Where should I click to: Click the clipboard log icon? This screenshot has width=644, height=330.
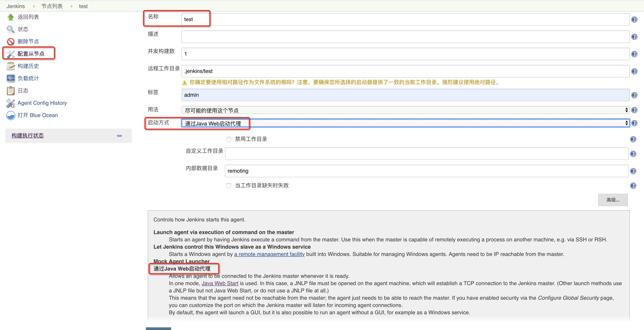(x=11, y=91)
